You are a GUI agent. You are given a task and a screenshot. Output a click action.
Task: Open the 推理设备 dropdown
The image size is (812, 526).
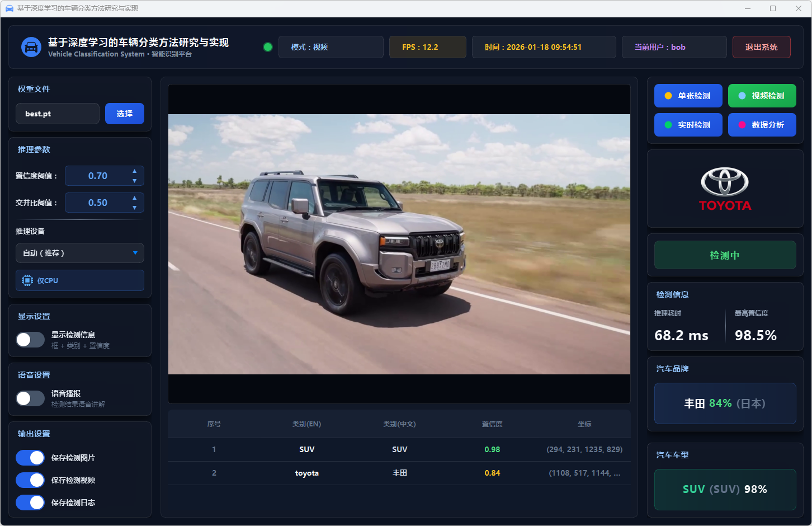click(79, 253)
